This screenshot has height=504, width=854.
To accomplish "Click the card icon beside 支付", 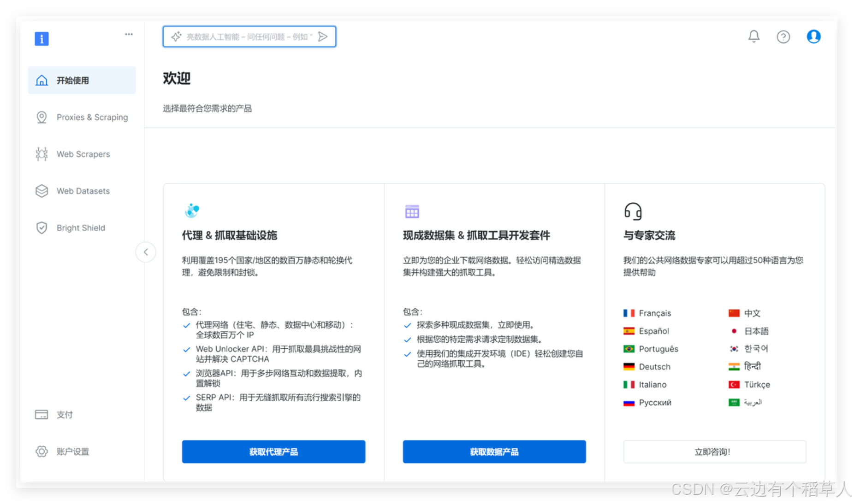I will (42, 415).
